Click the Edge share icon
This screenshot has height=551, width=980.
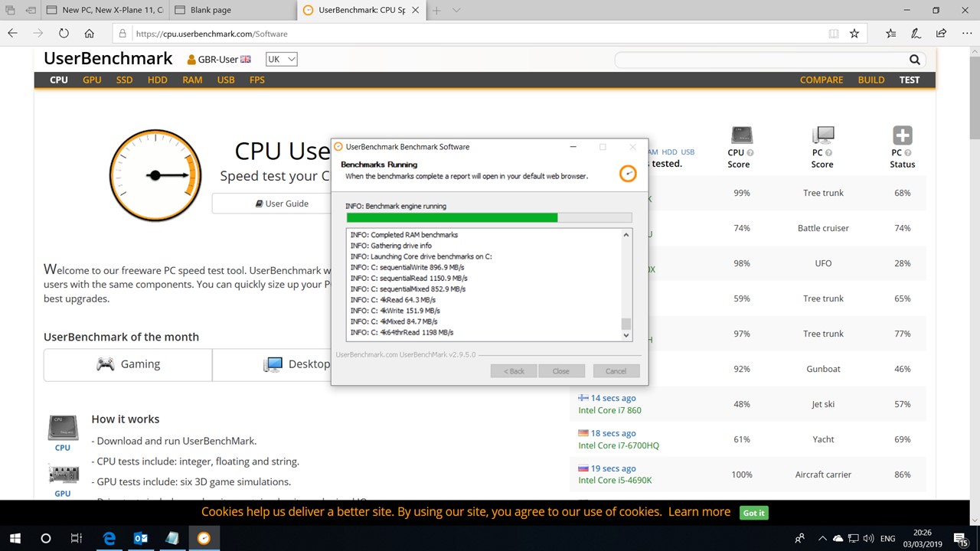[x=941, y=34]
